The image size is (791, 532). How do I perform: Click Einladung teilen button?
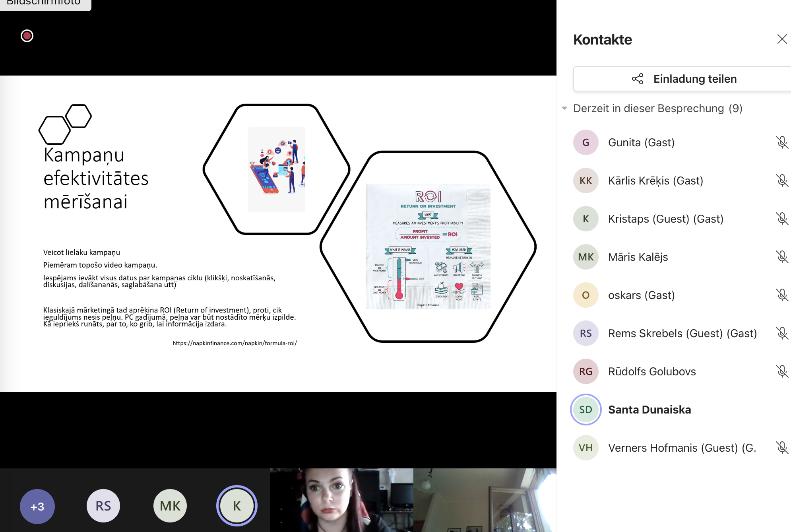tap(684, 79)
